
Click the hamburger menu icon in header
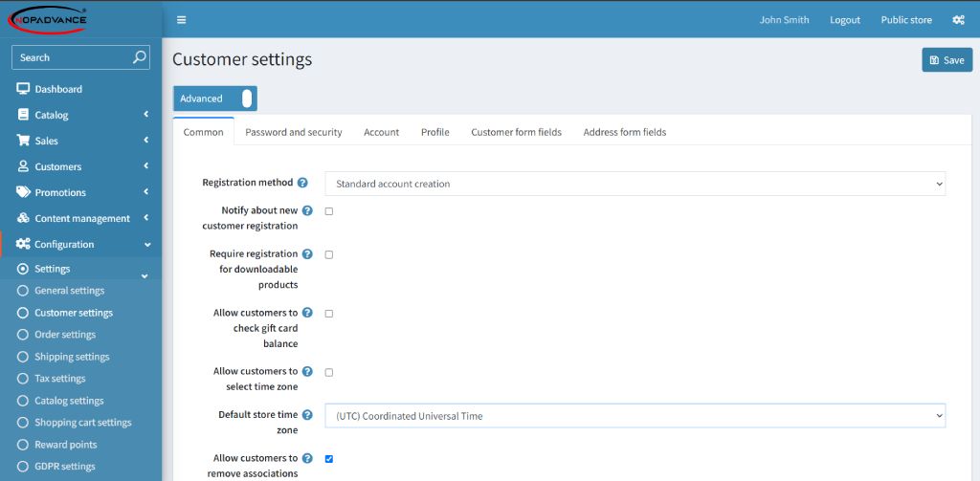(181, 20)
